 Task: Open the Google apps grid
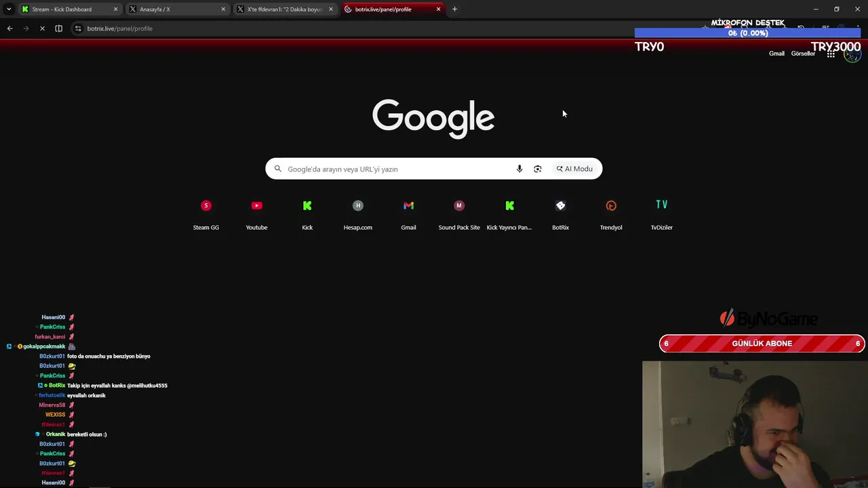831,54
